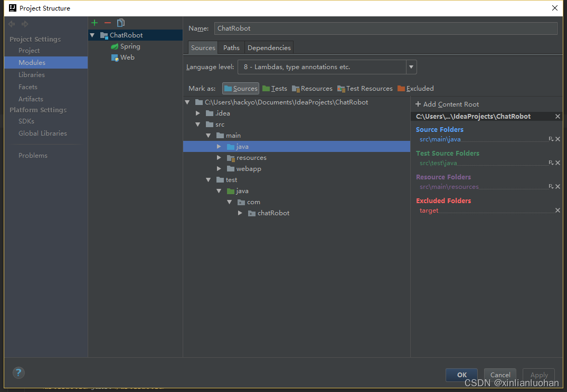Open the Language level dropdown

pyautogui.click(x=411, y=67)
